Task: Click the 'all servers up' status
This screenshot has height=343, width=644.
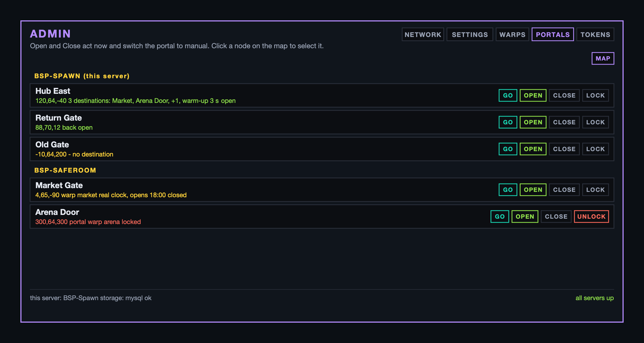Action: [595, 298]
